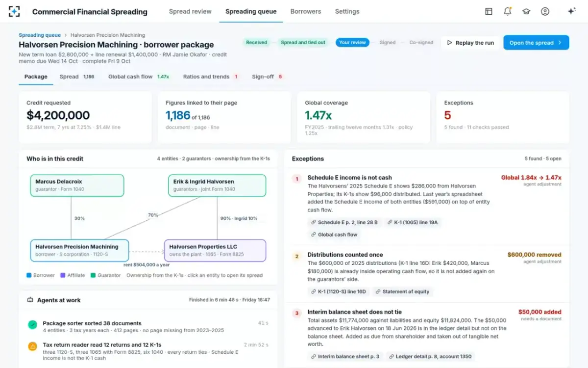
Task: Open the learning graduation cap icon
Action: (526, 11)
